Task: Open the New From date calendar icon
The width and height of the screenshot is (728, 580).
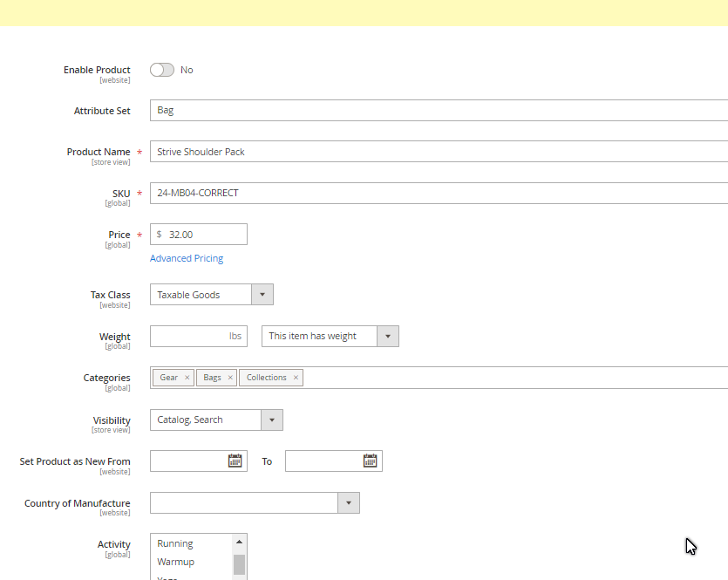Action: [x=235, y=461]
